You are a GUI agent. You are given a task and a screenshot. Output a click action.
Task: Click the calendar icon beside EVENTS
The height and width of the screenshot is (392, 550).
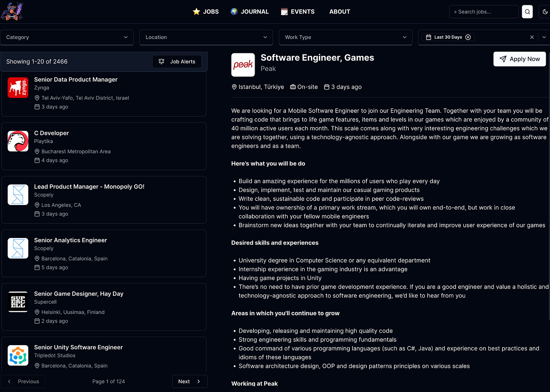coord(284,12)
